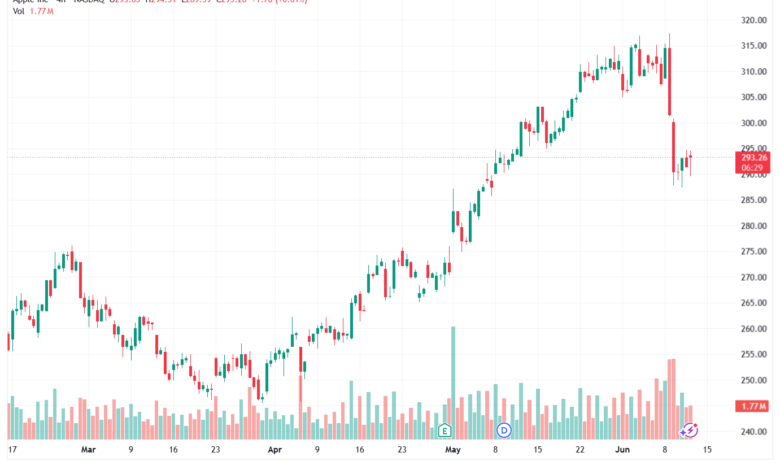
Task: Click the Jun label on the time axis
Action: (x=622, y=450)
